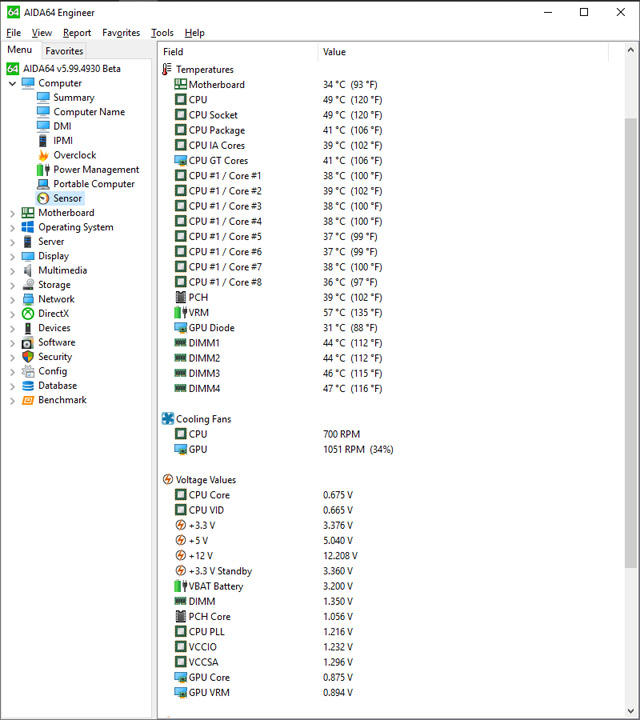Viewport: 640px width, 720px height.
Task: Click the Operating System Windows logo icon
Action: pyautogui.click(x=28, y=227)
